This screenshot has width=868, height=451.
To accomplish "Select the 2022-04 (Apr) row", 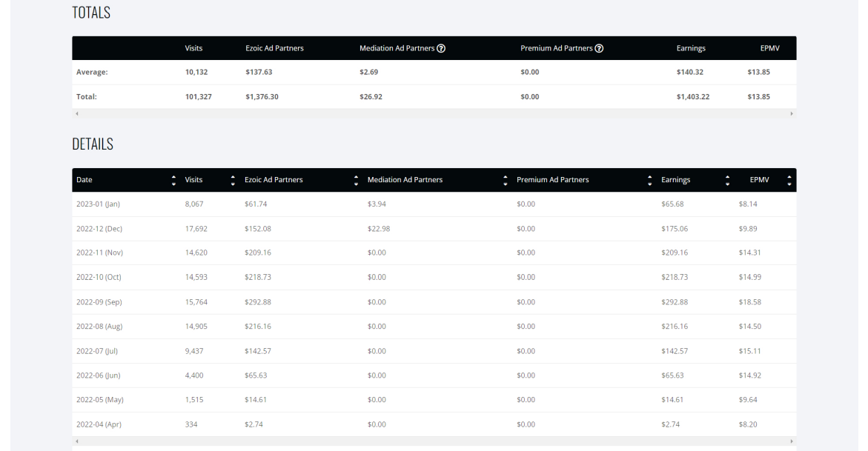I will click(434, 424).
